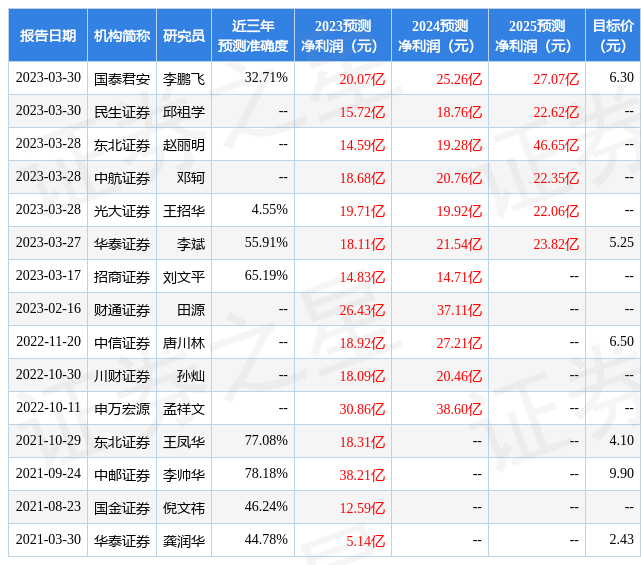This screenshot has height=565, width=641.
Task: Select researcher 邱祖学
Action: coord(184,112)
